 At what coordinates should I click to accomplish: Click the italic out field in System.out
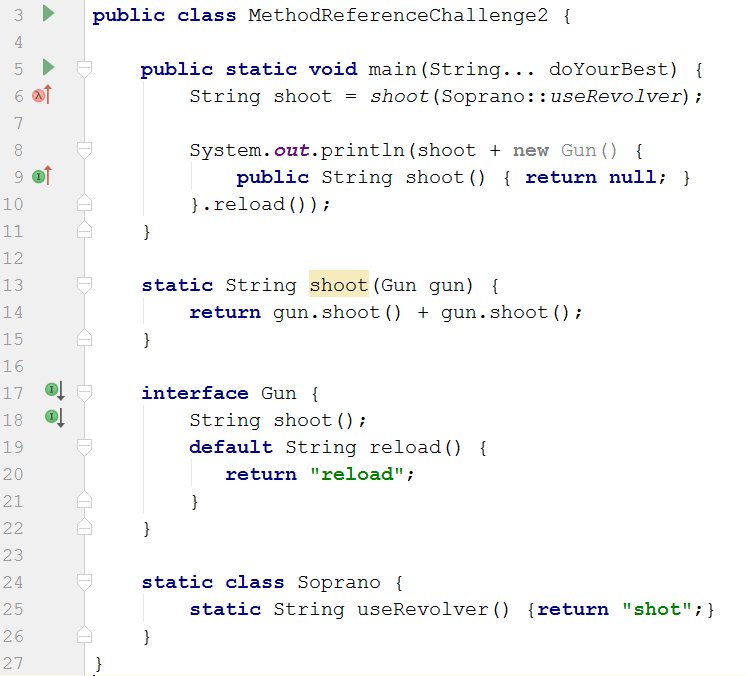point(291,150)
